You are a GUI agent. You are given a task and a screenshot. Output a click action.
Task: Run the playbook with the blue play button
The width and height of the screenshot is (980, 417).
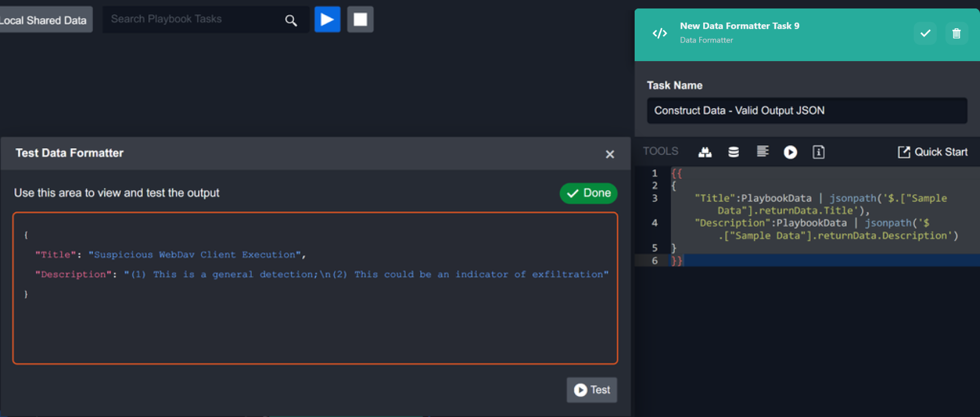(x=327, y=20)
